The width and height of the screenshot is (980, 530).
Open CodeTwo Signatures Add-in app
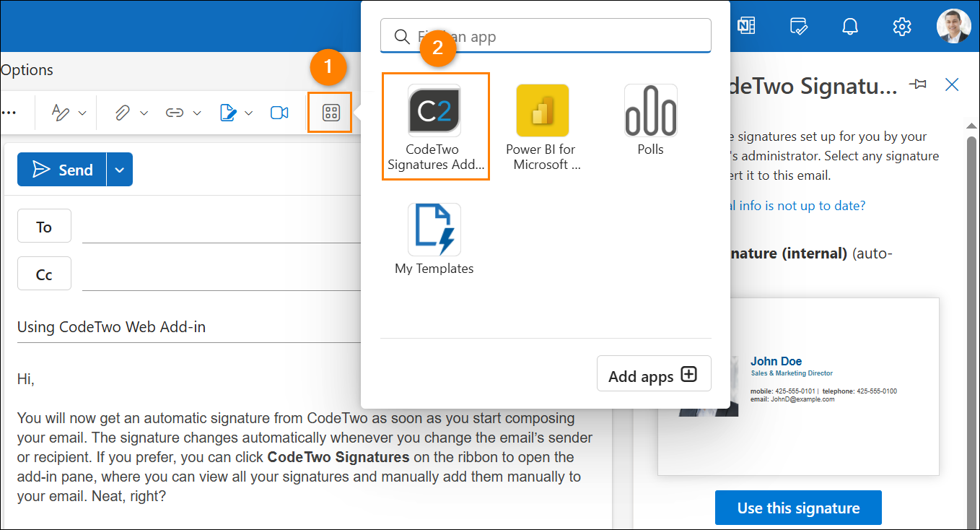tap(435, 126)
